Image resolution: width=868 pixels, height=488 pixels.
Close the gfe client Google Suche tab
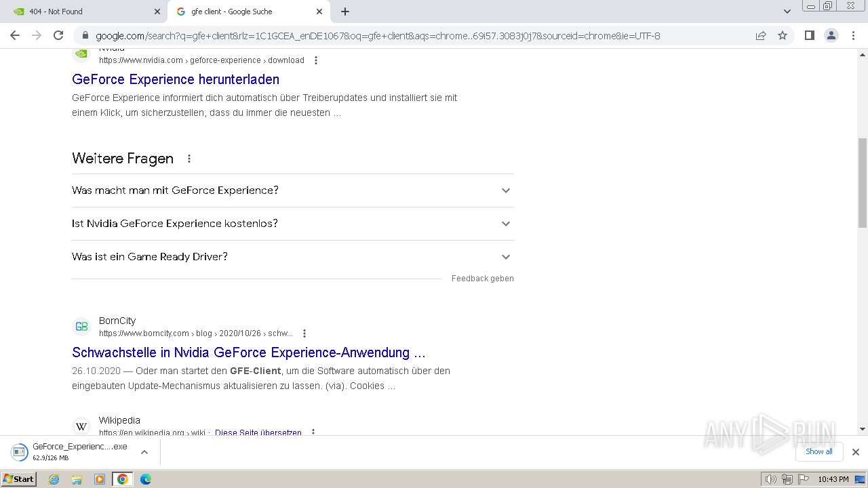[319, 12]
